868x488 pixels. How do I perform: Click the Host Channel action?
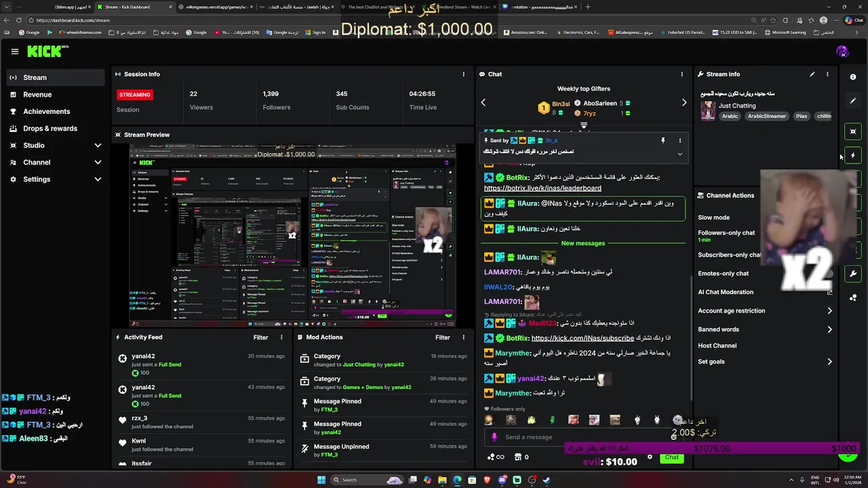717,346
